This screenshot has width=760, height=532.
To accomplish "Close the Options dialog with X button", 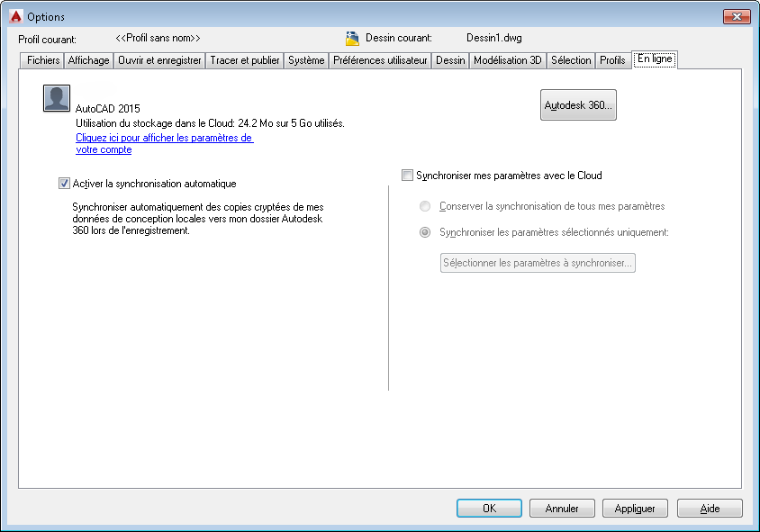I will (x=737, y=16).
